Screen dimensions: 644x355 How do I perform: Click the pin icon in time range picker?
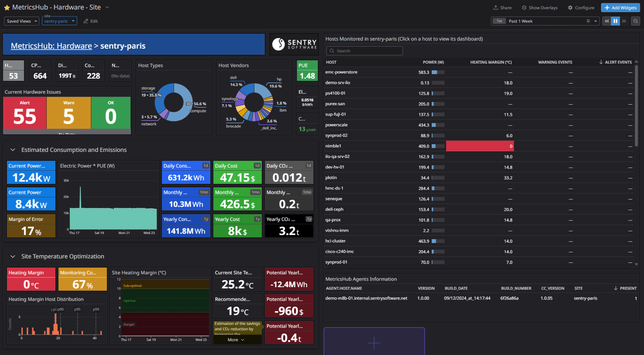coord(588,21)
